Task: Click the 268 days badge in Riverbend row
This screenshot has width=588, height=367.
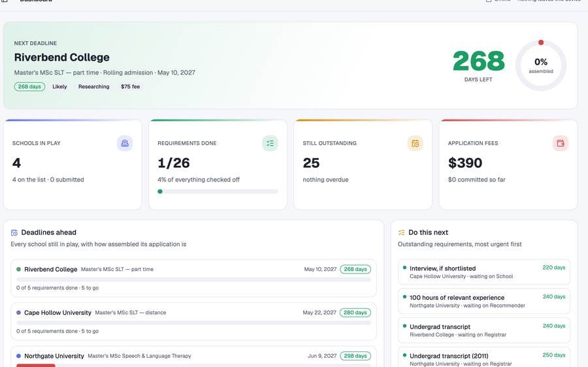Action: [x=355, y=269]
